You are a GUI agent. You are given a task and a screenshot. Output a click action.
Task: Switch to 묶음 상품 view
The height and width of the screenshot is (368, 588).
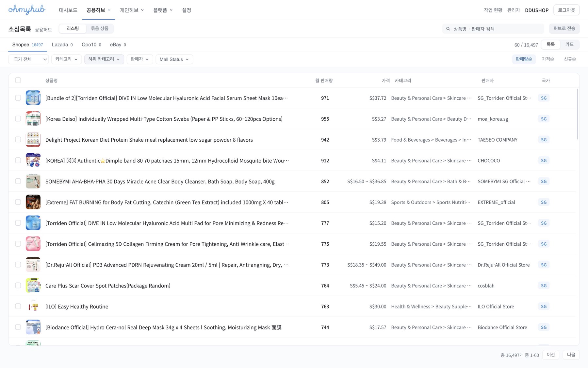point(100,28)
